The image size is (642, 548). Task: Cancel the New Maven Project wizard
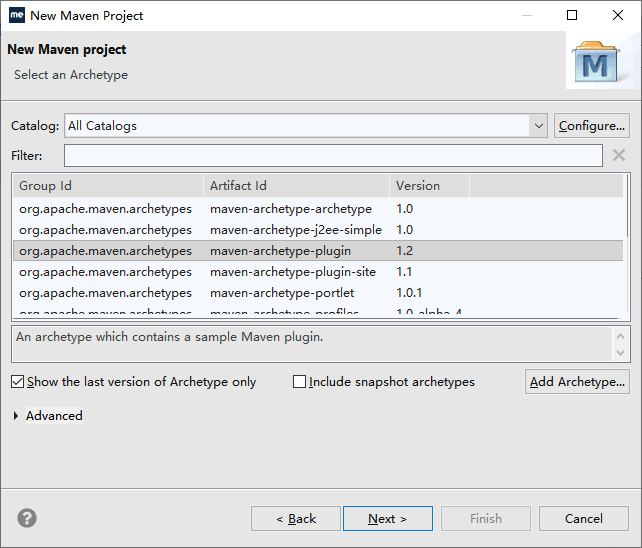point(583,519)
